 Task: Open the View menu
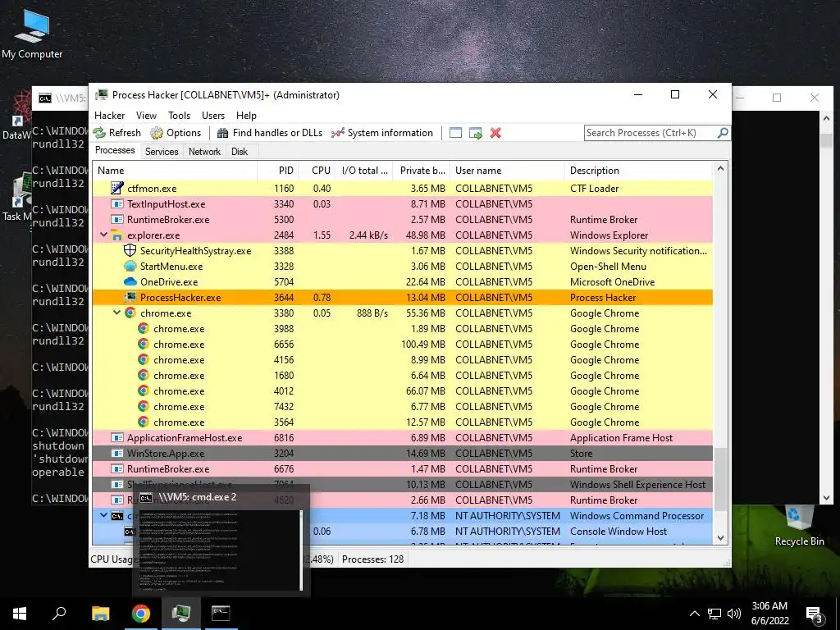(146, 116)
